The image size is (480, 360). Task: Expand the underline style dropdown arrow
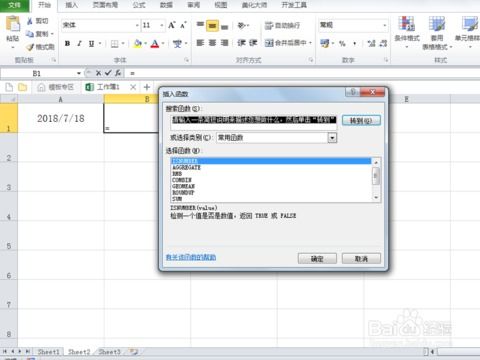(x=100, y=43)
